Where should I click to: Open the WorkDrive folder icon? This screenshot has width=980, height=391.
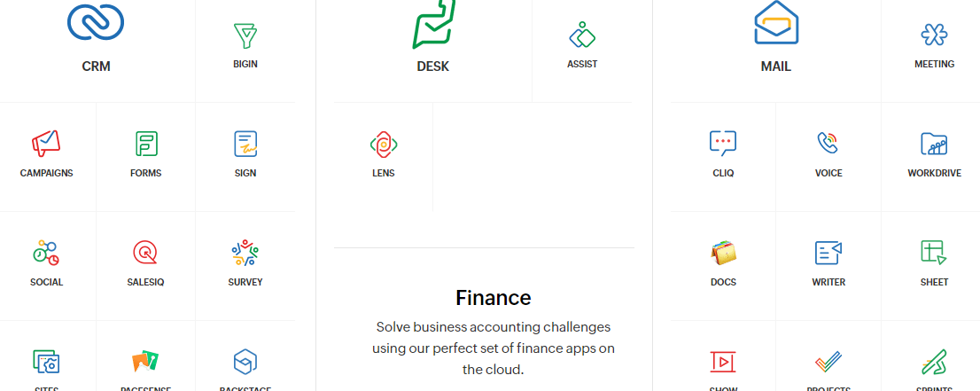tap(934, 144)
